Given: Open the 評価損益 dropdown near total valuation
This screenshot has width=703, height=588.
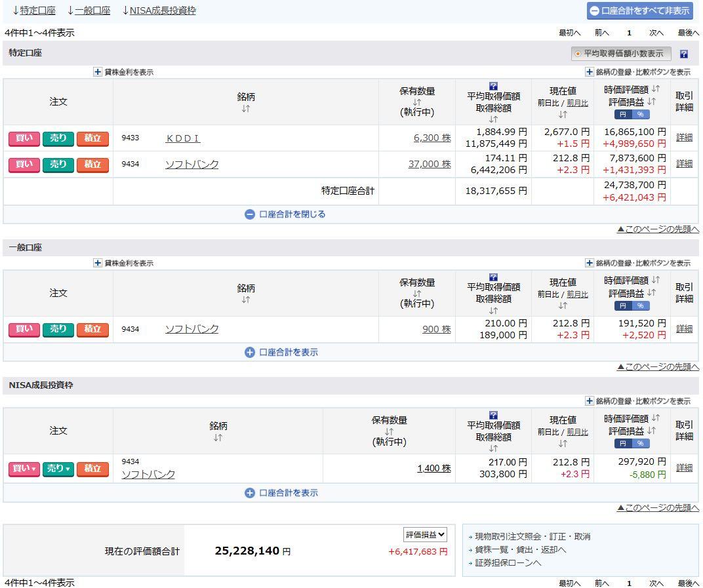Looking at the screenshot, I should click(x=426, y=534).
